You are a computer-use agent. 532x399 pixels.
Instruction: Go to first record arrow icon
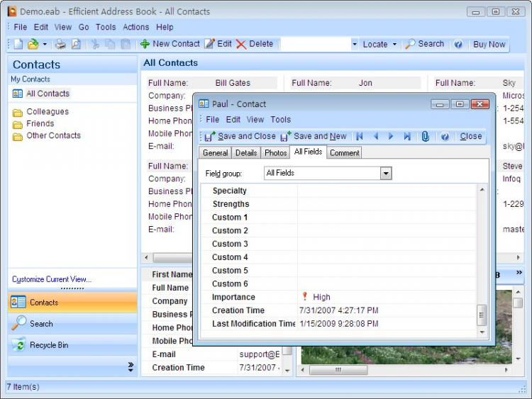[360, 136]
